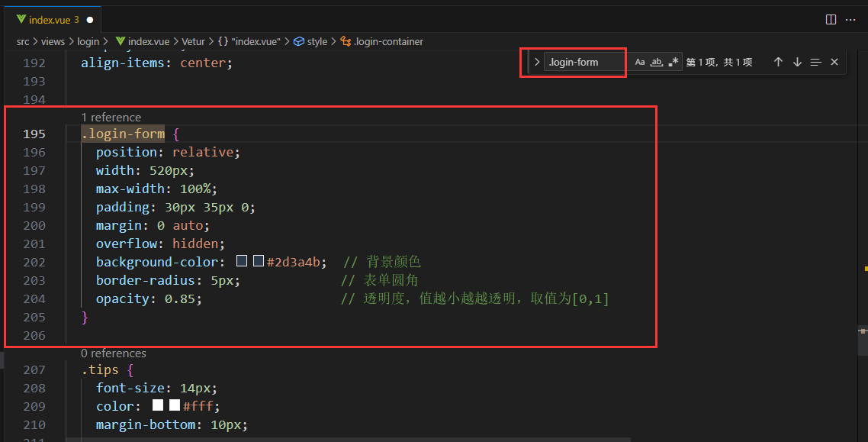Viewport: 868px width, 442px height.
Task: Select the index.vue breadcrumb with Vue icon
Action: point(143,41)
